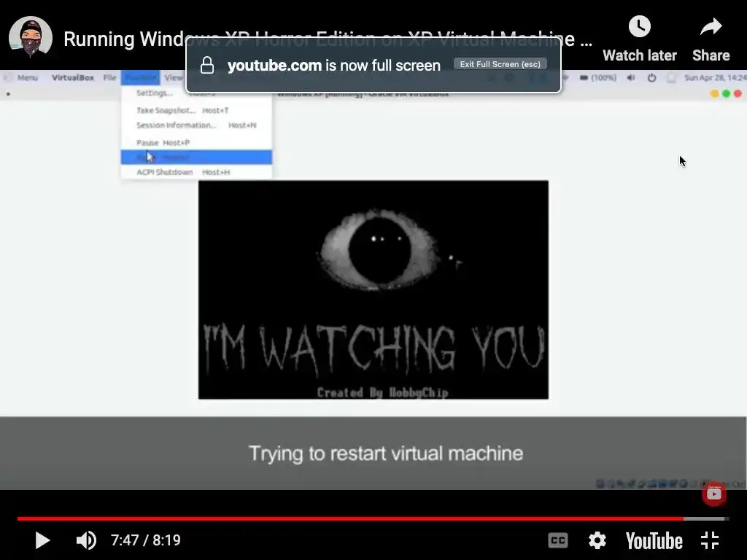Click the battery 100% indicator in video
Image resolution: width=747 pixels, height=560 pixels.
point(598,77)
